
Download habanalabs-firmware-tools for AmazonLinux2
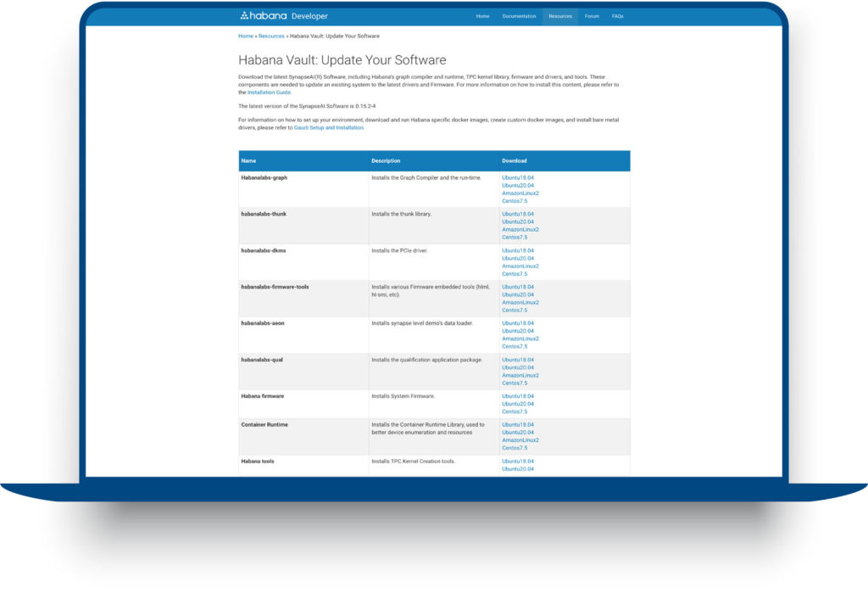tap(520, 303)
